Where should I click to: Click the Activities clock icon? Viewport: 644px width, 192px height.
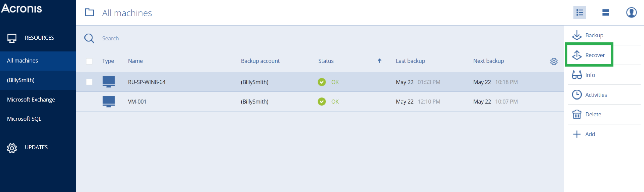coord(577,94)
